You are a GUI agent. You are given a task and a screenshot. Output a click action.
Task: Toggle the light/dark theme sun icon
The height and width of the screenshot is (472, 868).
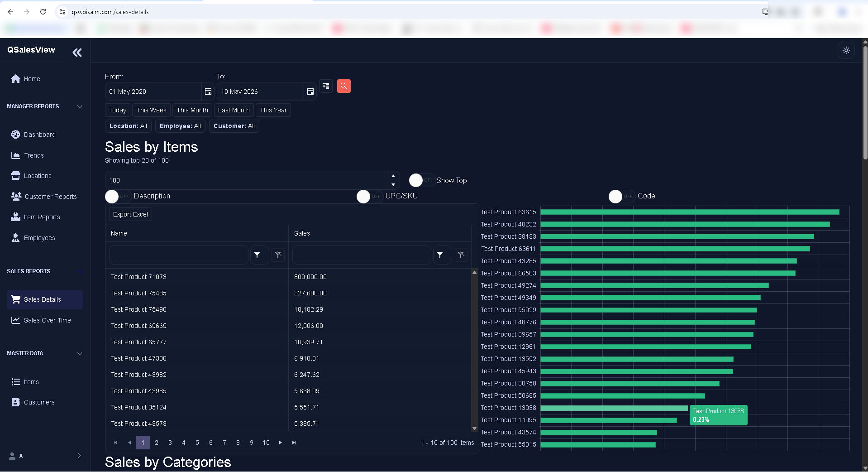(846, 50)
